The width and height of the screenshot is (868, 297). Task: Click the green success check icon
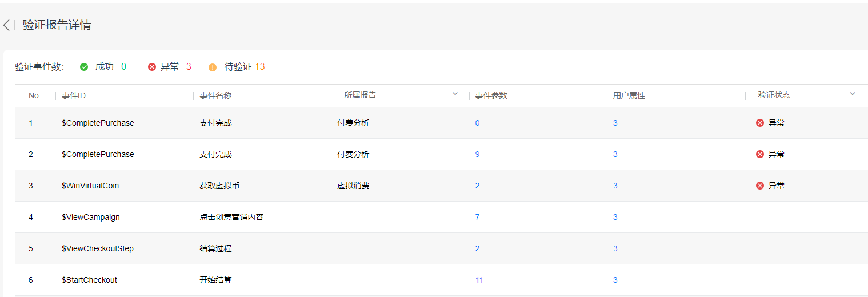point(84,67)
